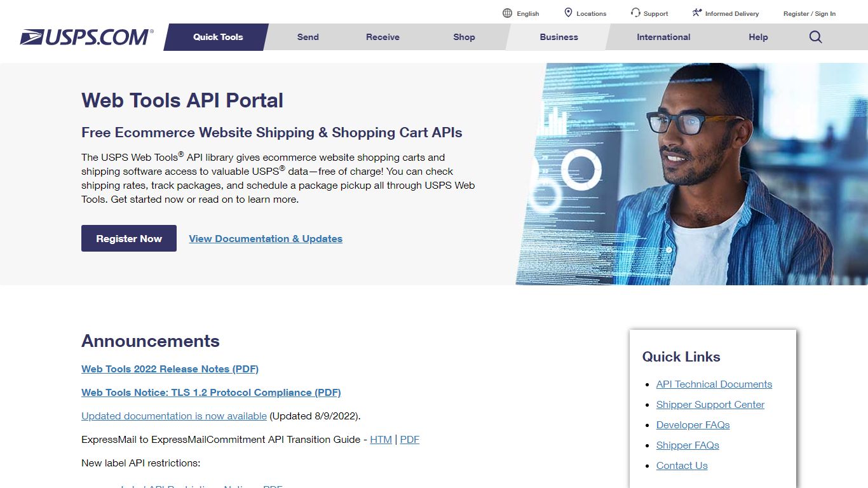Click the Register Now button
This screenshot has width=868, height=488.
(129, 238)
